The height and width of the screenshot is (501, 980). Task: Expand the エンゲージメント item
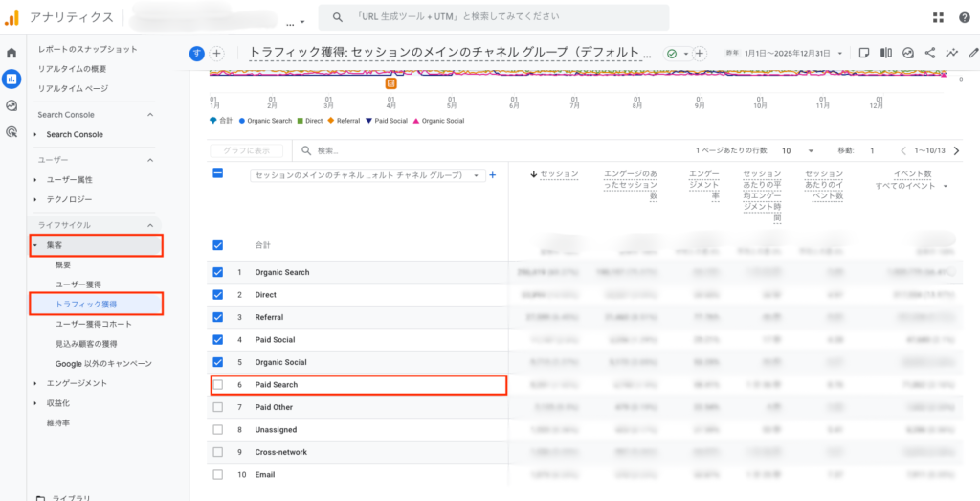point(35,383)
